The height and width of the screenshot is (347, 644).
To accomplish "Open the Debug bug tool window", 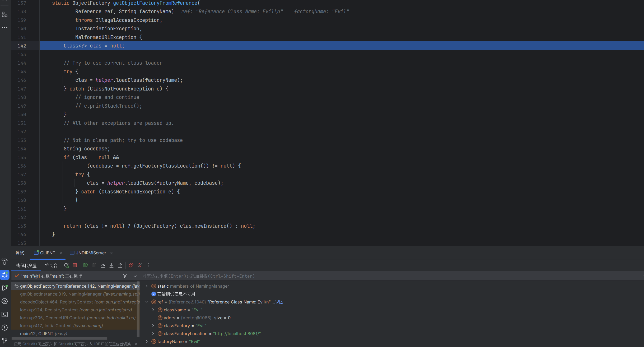I will 4,275.
